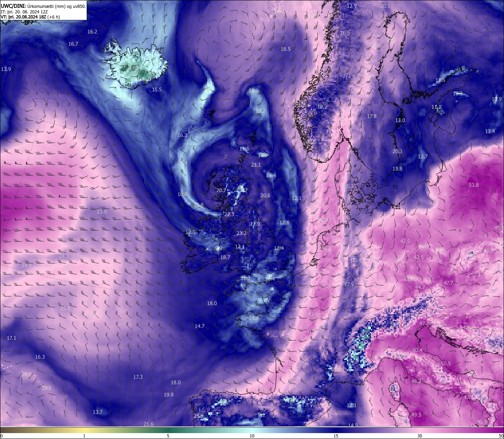Image resolution: width=504 pixels, height=439 pixels.
Task: Click the 5 tick on colour scale
Action: coord(168,436)
